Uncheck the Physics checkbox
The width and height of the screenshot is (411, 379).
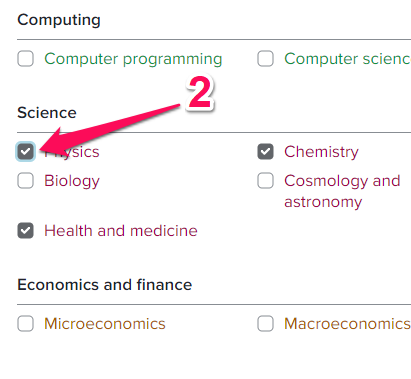(25, 152)
